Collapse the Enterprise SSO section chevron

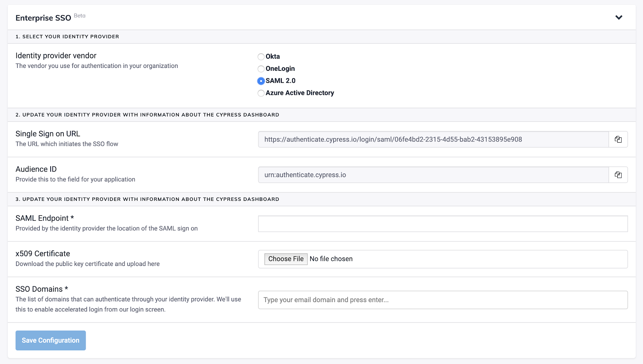[618, 17]
